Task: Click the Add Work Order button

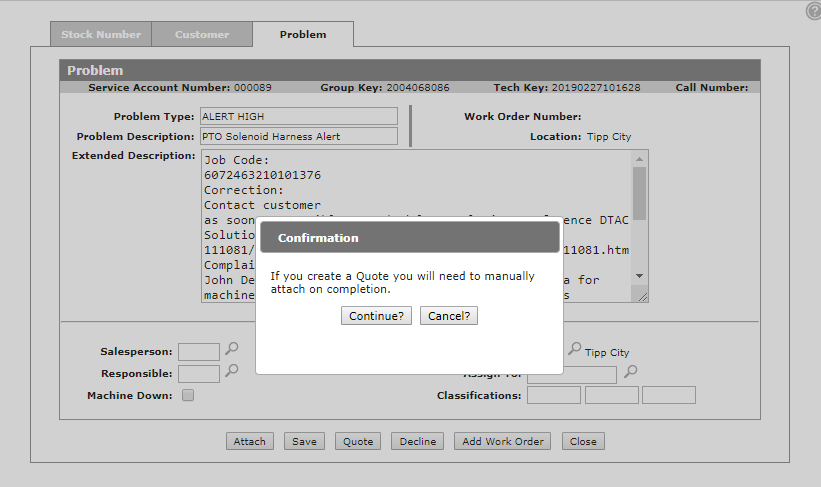Action: tap(502, 441)
